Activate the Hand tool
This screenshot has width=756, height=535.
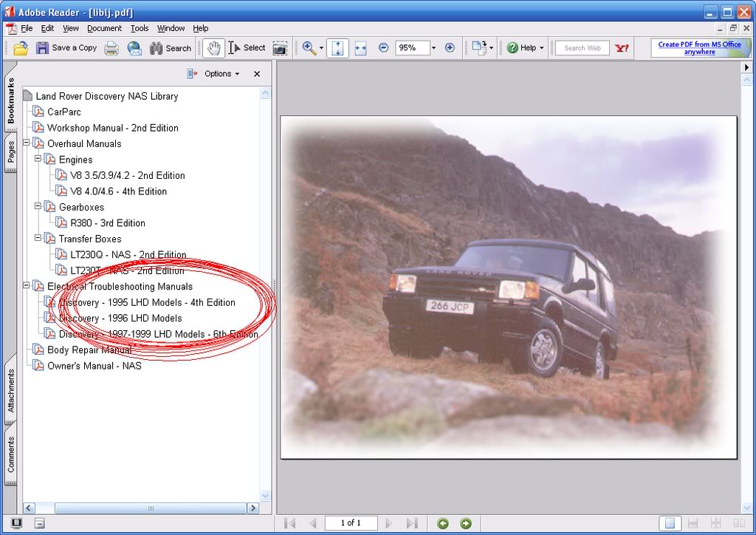coord(213,48)
